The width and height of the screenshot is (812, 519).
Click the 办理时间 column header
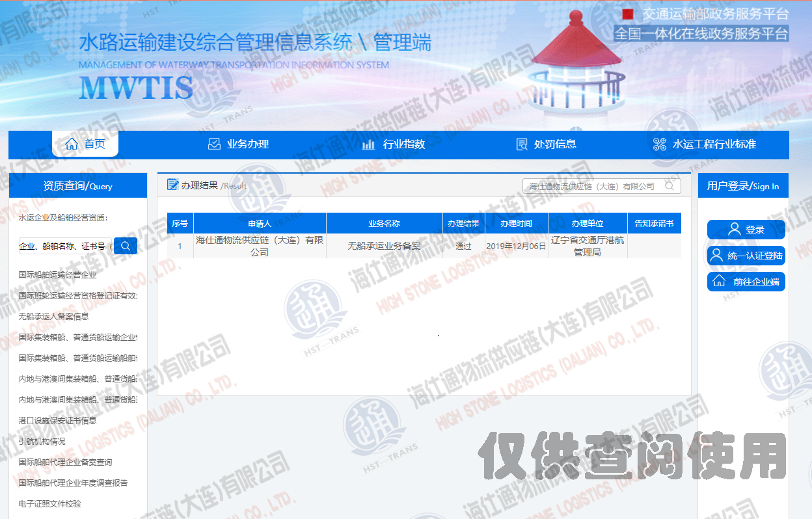[x=516, y=223]
